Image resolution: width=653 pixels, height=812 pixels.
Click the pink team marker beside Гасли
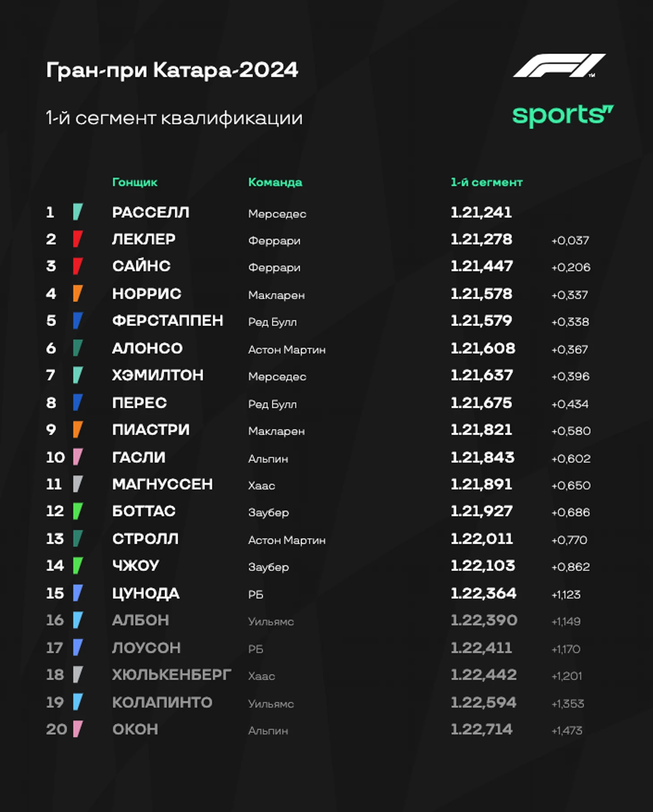[78, 457]
